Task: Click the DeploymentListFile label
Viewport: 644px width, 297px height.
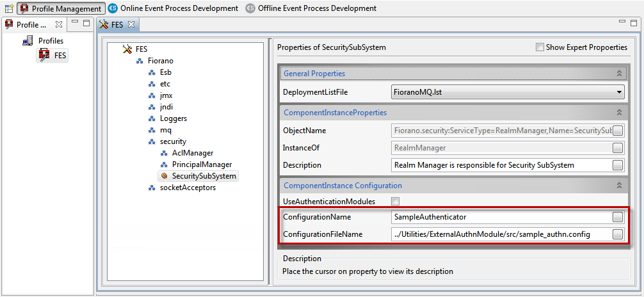Action: click(315, 92)
